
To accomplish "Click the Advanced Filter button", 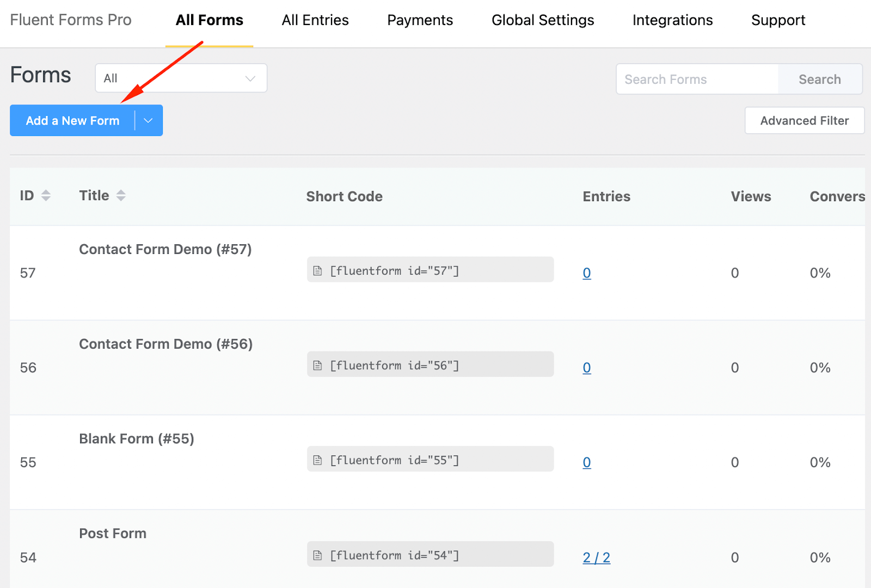I will (804, 121).
